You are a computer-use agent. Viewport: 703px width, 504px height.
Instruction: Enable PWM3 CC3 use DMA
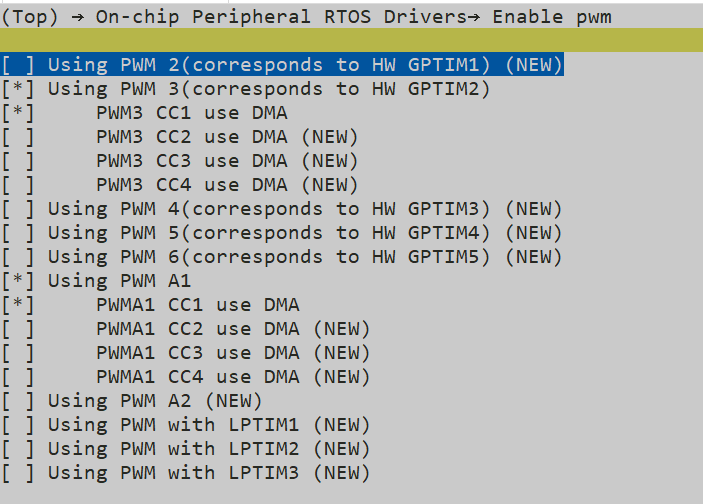[x=19, y=161]
